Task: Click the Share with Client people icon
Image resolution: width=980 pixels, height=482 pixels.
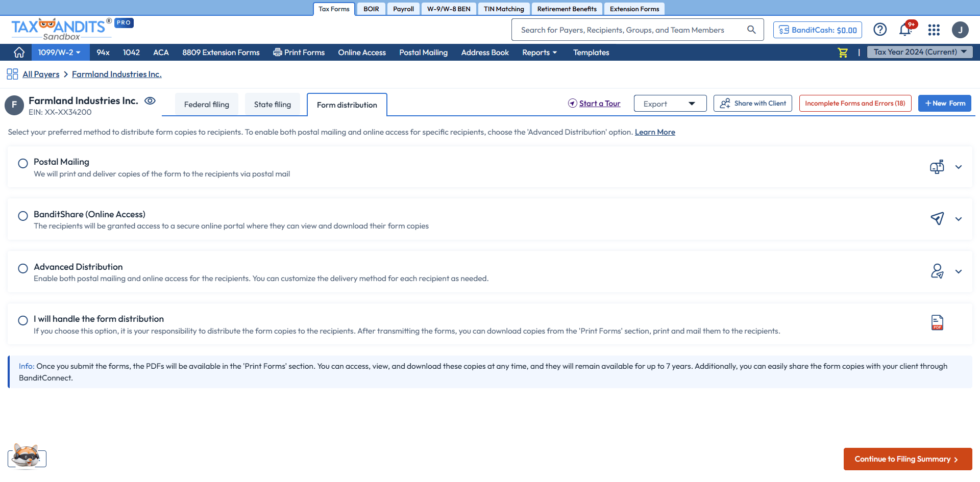Action: [x=725, y=104]
